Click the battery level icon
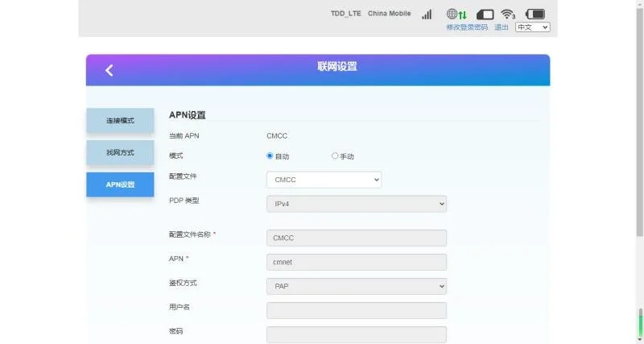 coord(535,14)
